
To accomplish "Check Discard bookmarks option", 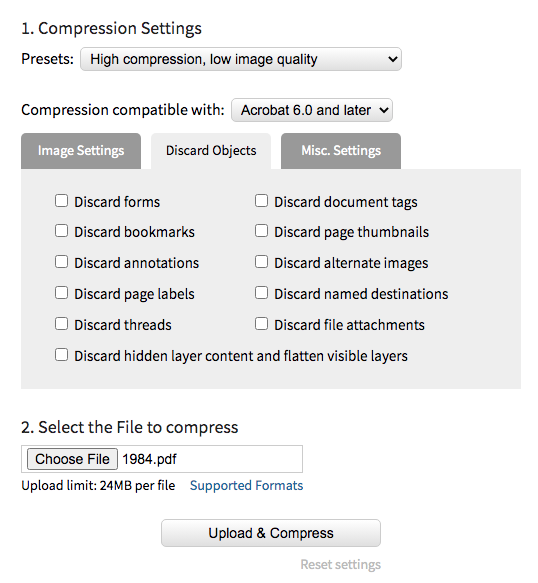I will (61, 231).
